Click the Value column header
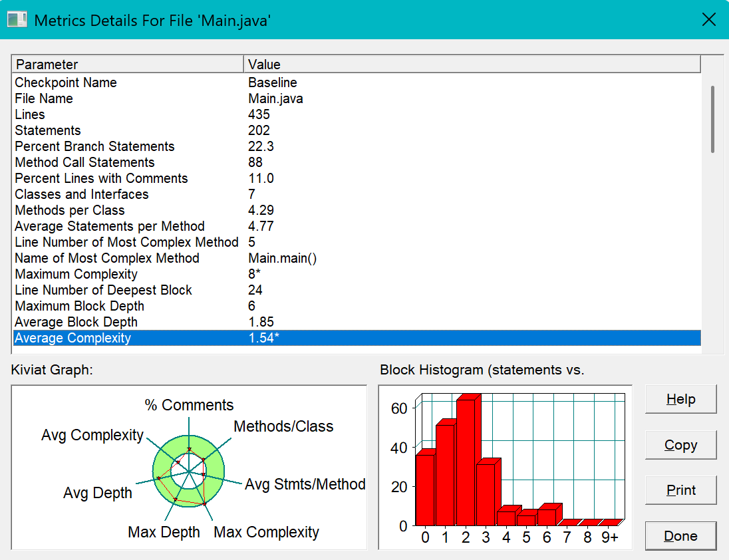 coord(472,64)
